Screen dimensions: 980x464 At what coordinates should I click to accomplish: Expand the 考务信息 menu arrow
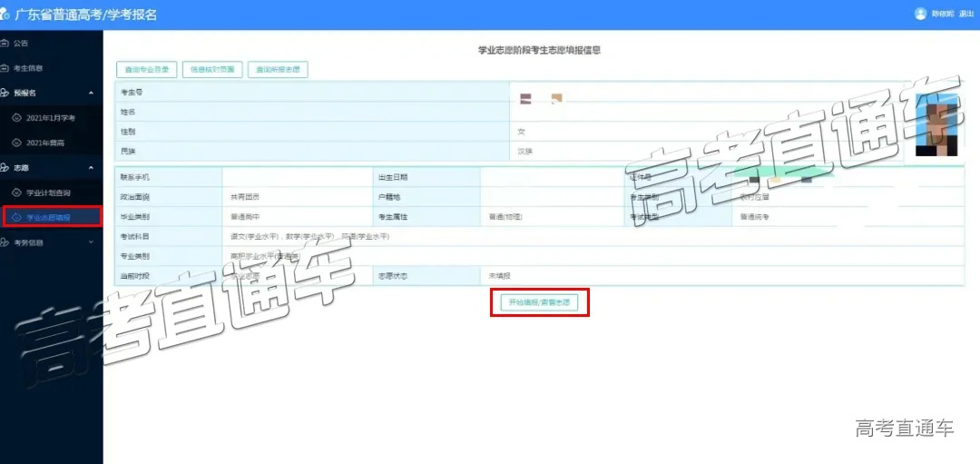click(90, 242)
